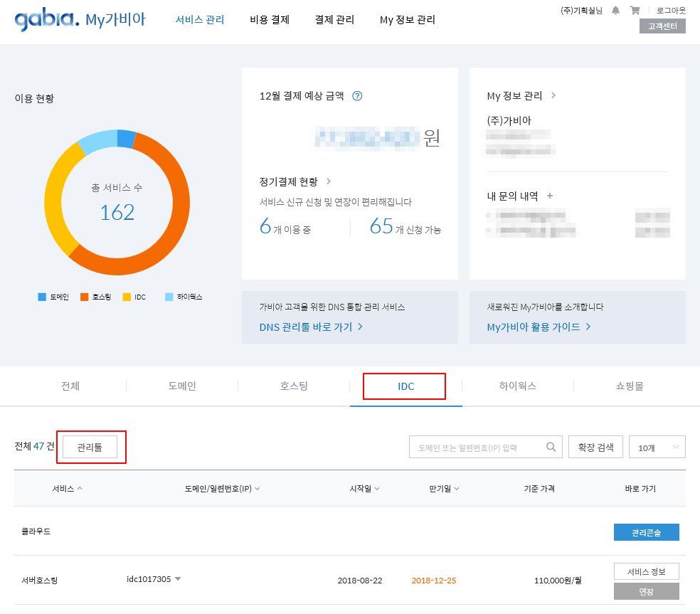Switch to the 하이웍스 tab
This screenshot has height=614, width=700.
pos(518,386)
